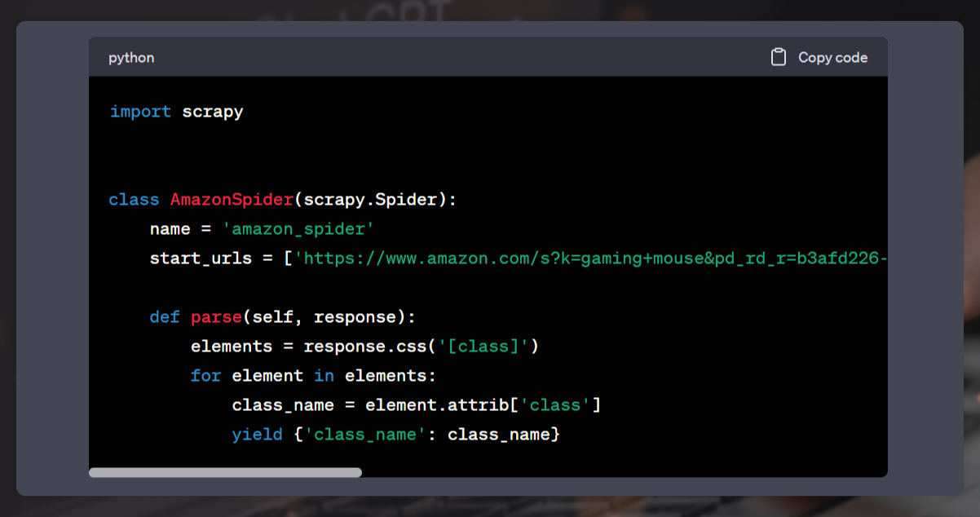980x517 pixels.
Task: Click the horizontal scrollbar thumb of code block
Action: click(x=225, y=472)
